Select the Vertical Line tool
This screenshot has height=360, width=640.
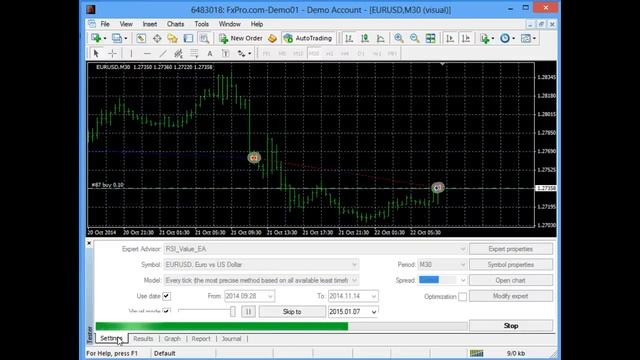131,53
